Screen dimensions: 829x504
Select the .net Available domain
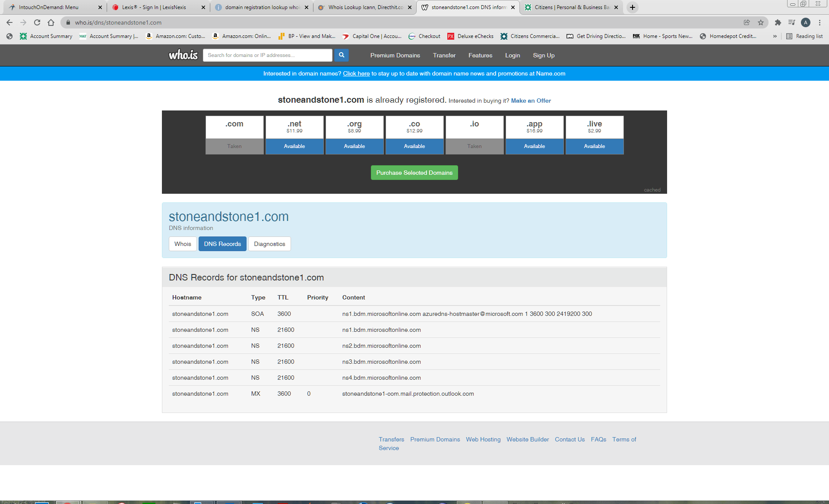(294, 146)
